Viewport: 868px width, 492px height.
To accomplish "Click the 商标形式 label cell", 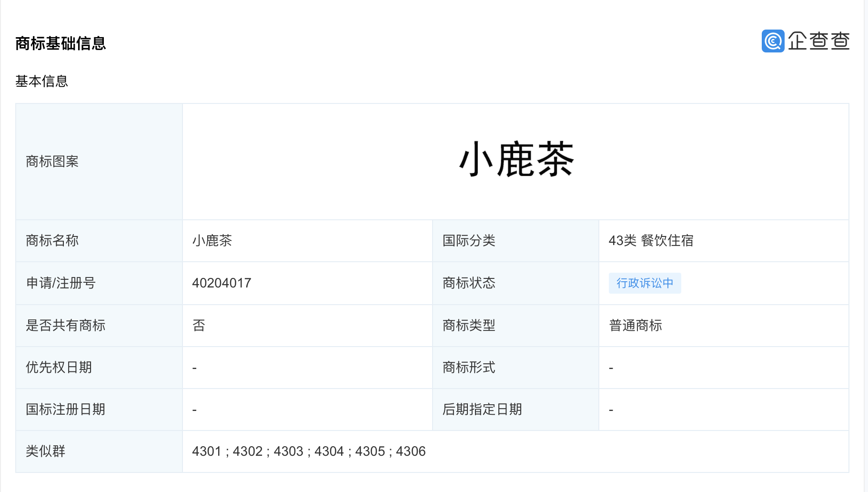I will click(515, 368).
